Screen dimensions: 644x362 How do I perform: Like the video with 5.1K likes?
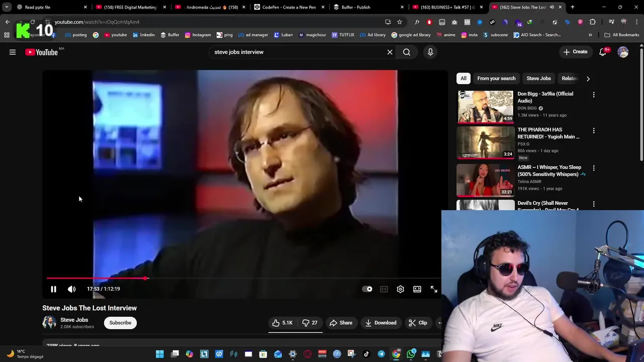[x=282, y=323]
